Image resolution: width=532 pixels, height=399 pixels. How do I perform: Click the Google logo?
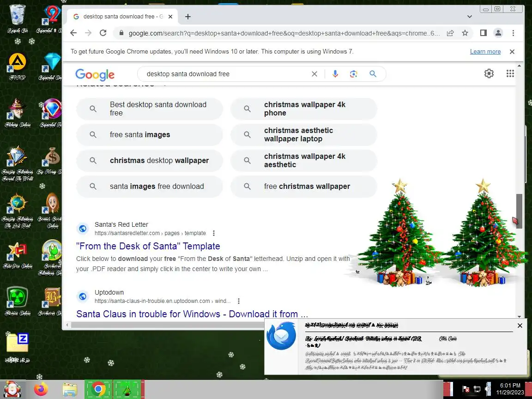(95, 74)
